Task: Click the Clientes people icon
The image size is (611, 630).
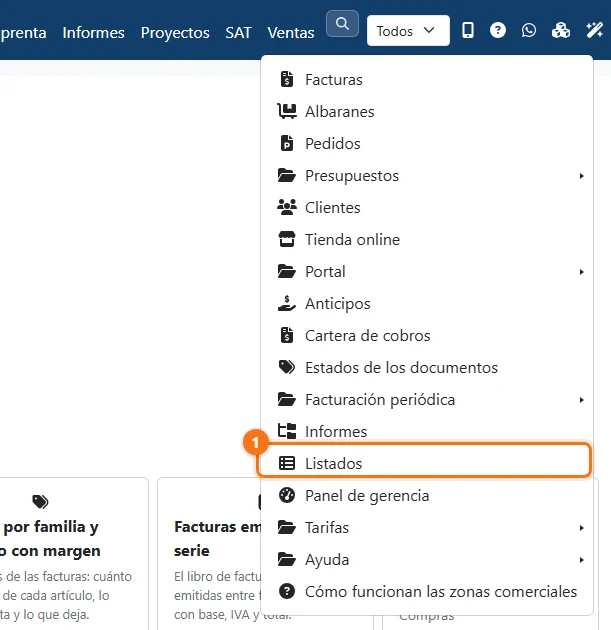Action: [x=287, y=207]
